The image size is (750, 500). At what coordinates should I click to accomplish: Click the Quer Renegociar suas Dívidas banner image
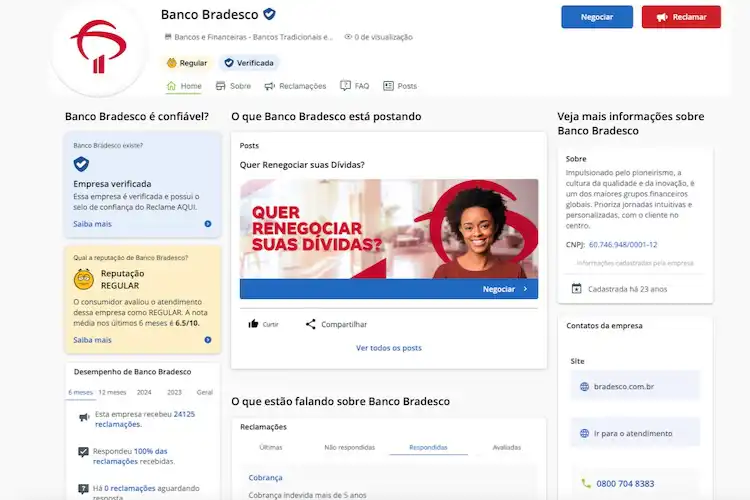pyautogui.click(x=389, y=229)
